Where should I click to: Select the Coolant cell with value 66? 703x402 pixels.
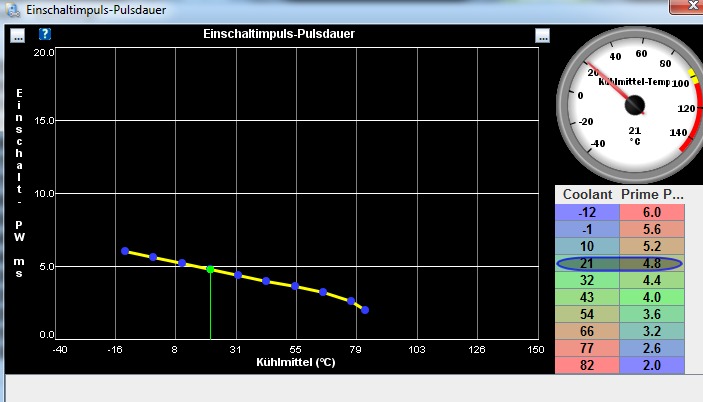tap(587, 332)
